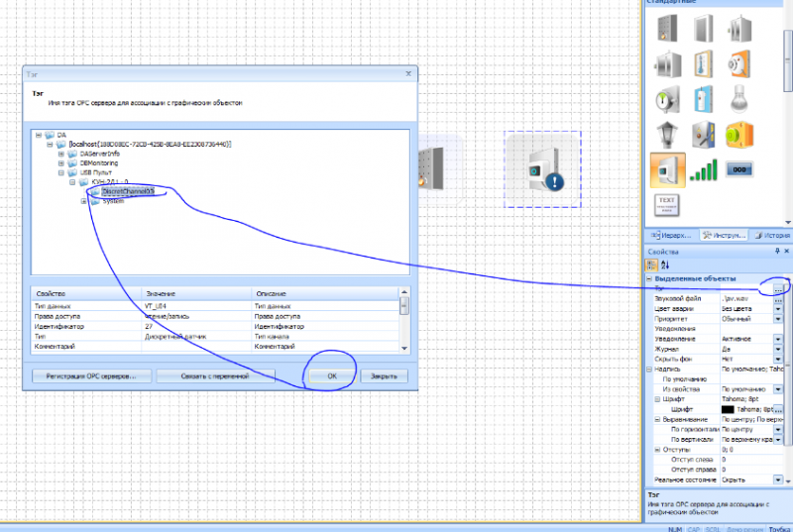Pick the green signal level bars icon

(703, 170)
